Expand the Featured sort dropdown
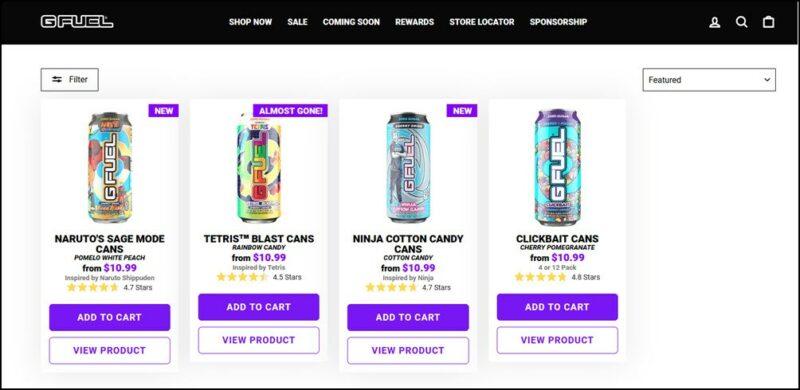The width and height of the screenshot is (800, 390). pos(709,80)
